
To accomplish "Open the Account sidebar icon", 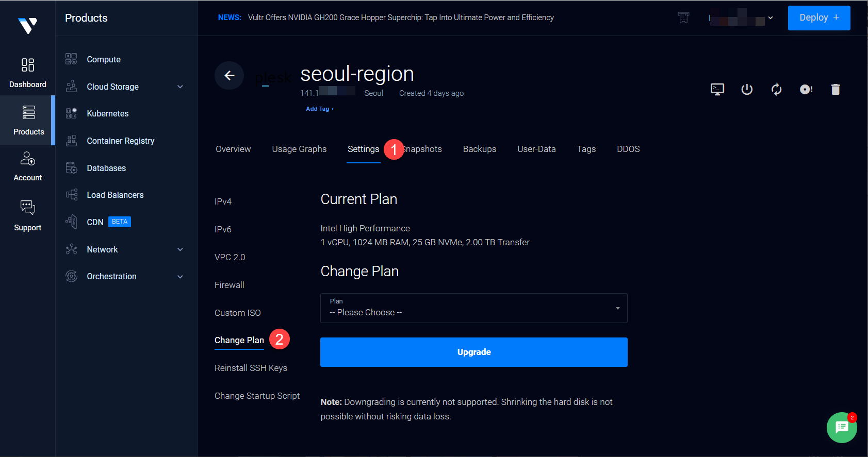I will click(28, 158).
